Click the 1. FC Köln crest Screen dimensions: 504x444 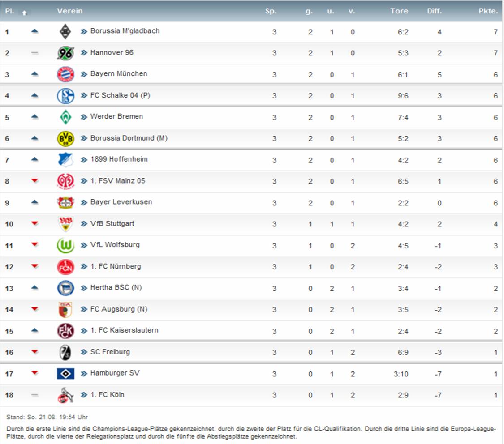click(x=65, y=395)
